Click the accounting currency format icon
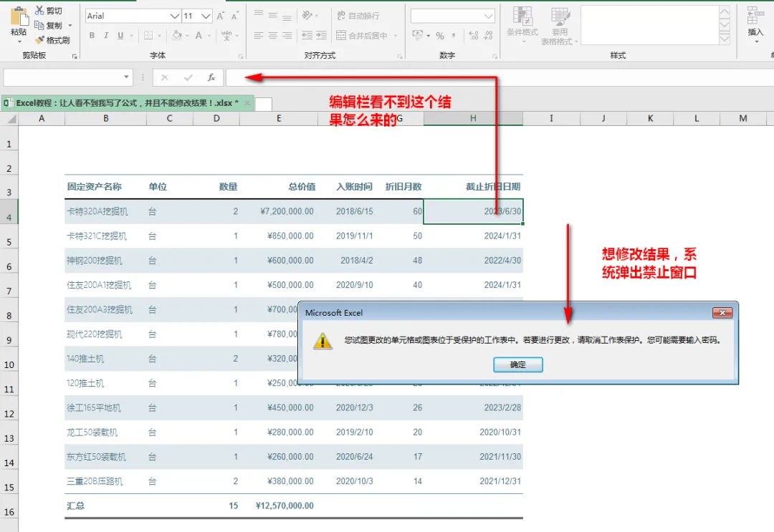 (x=418, y=35)
